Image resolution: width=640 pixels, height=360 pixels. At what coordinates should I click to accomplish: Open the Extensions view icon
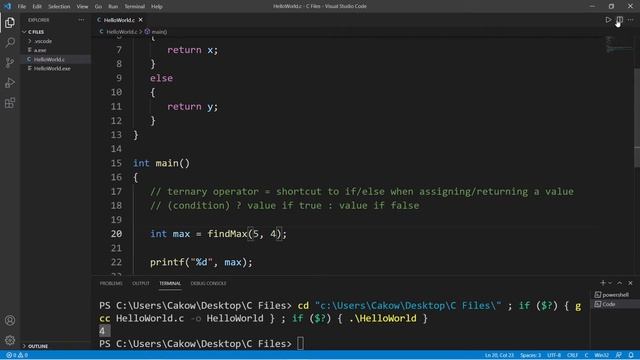[10, 103]
